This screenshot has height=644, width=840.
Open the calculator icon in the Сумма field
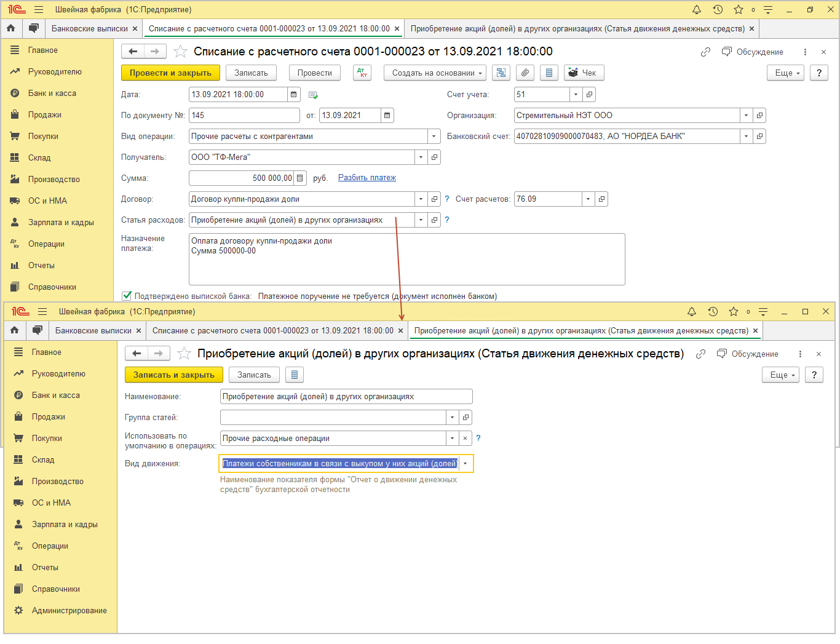[300, 178]
